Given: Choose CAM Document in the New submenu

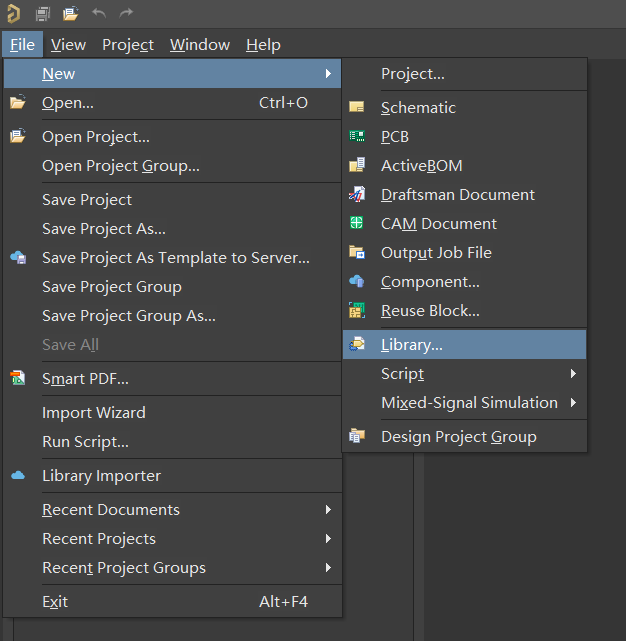Looking at the screenshot, I should pyautogui.click(x=438, y=224).
